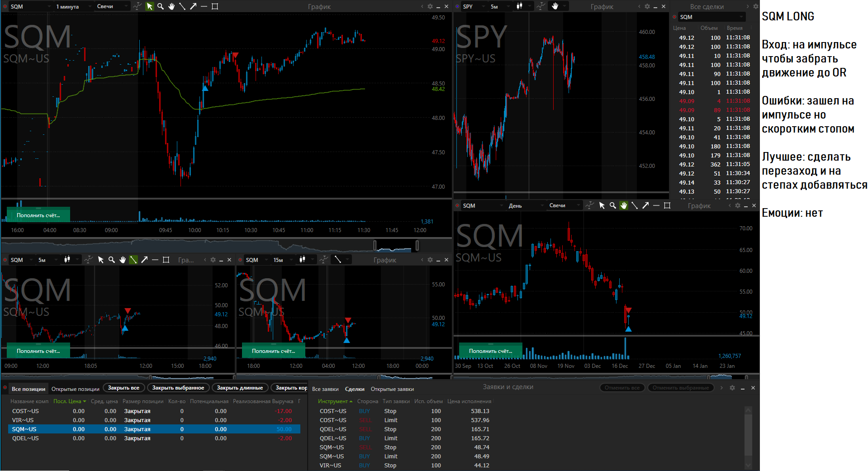
Task: Open SPY ticker dropdown
Action: click(x=474, y=6)
